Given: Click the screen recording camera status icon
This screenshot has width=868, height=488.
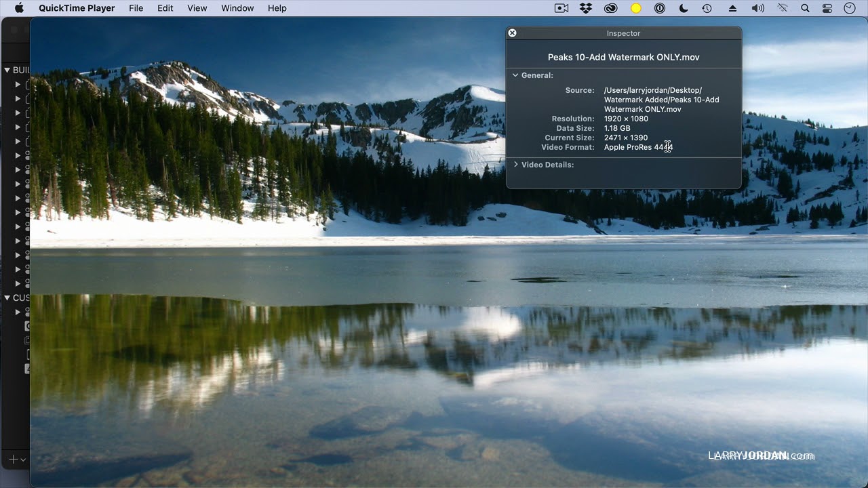Looking at the screenshot, I should tap(561, 8).
